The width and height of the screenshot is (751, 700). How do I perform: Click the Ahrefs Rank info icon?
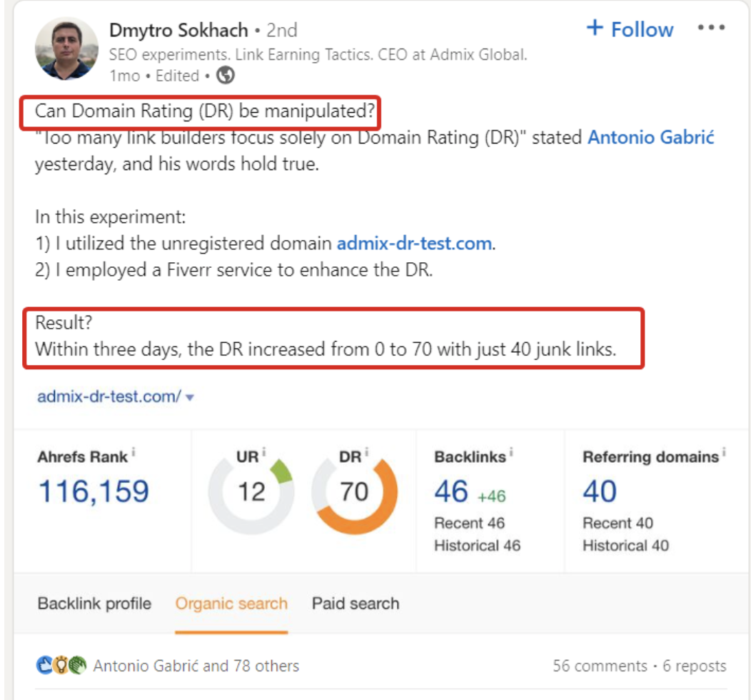pyautogui.click(x=133, y=452)
